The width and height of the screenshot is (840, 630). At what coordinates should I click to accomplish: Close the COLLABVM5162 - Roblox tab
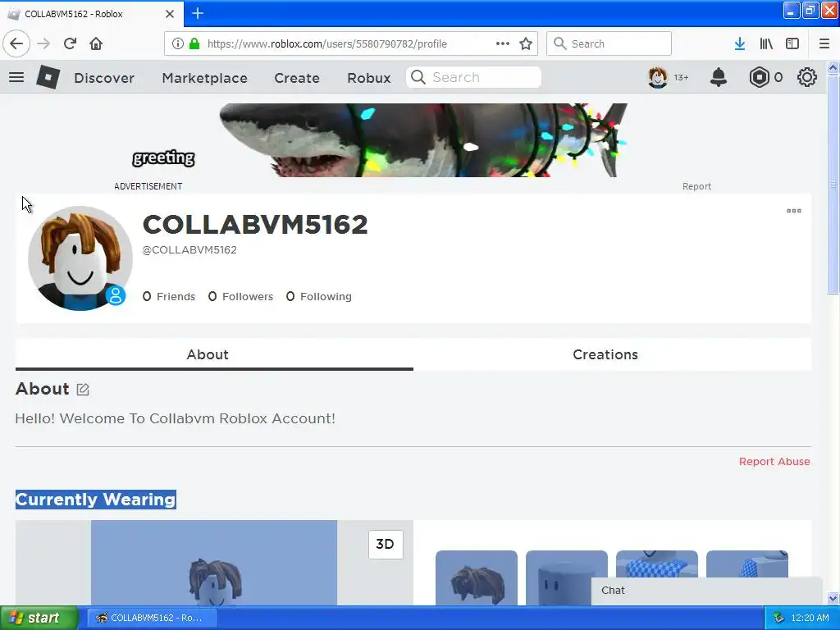[x=170, y=14]
